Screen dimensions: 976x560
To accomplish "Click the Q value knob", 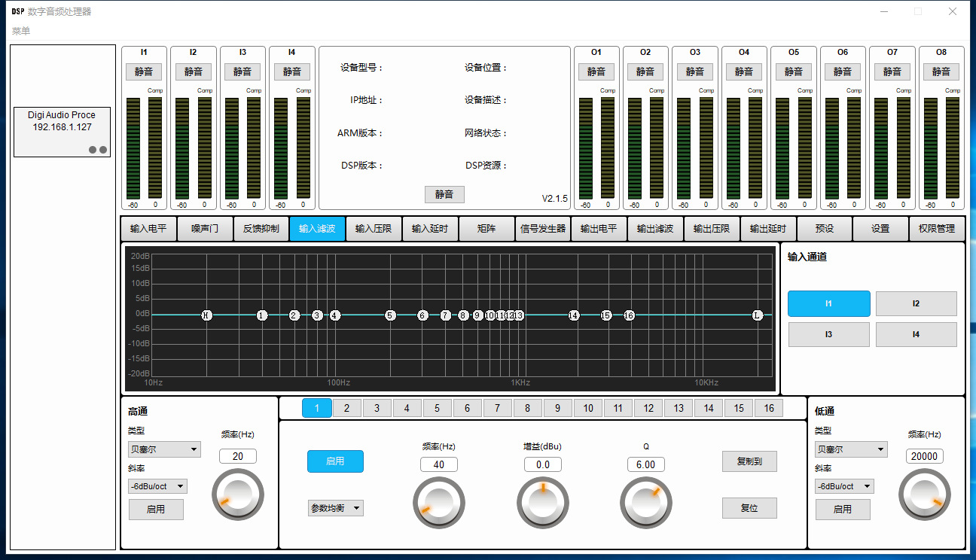I will click(646, 503).
